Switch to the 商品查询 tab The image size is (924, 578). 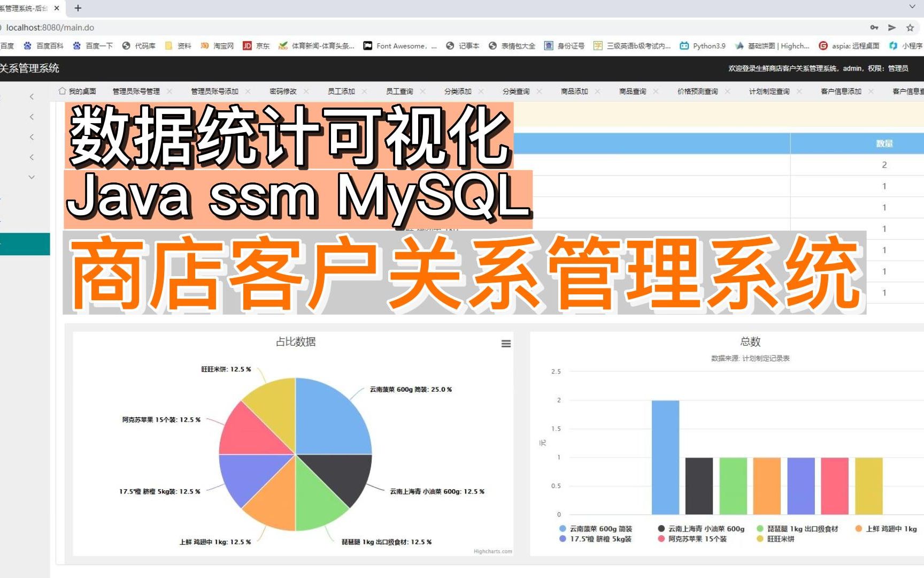(633, 91)
